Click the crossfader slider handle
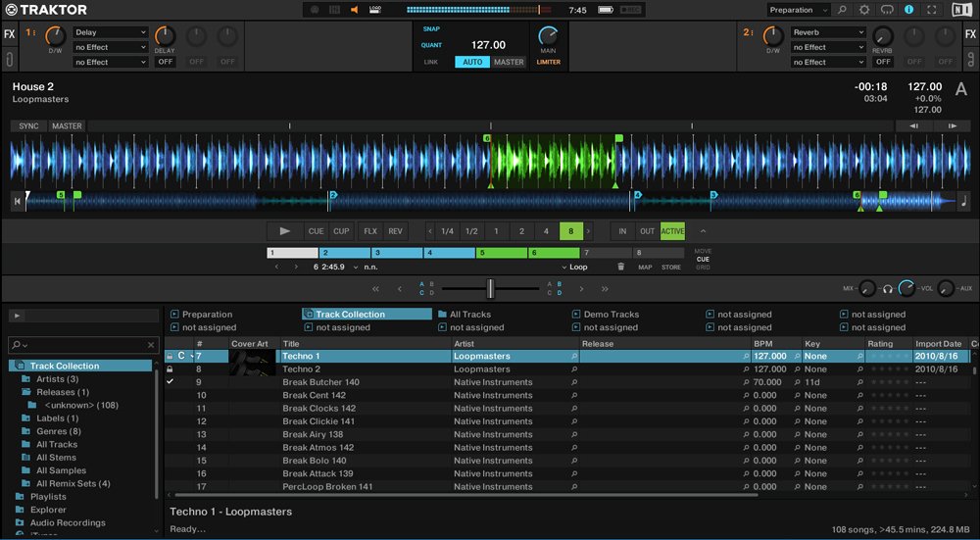Viewport: 980px width, 540px height. pos(491,288)
